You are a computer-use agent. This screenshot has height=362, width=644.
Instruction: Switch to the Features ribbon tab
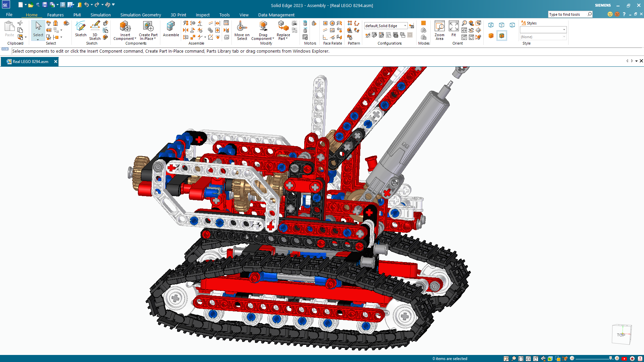click(x=55, y=15)
